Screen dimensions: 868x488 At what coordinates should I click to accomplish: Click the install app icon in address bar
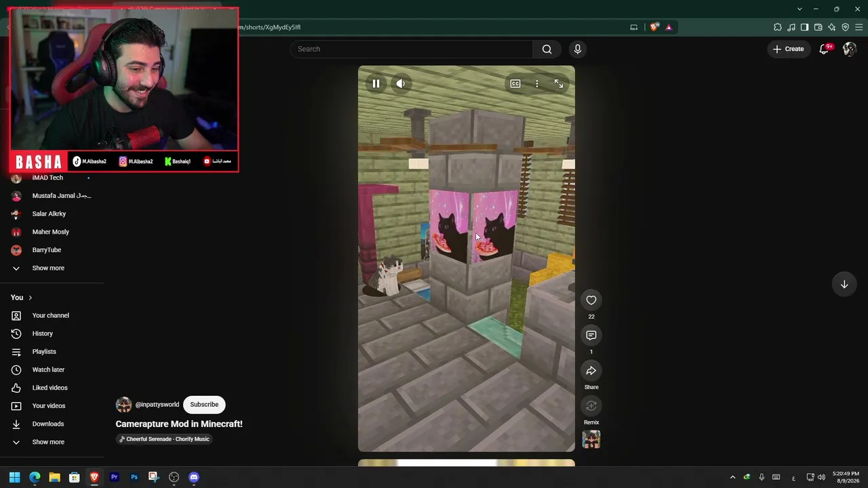click(x=634, y=27)
